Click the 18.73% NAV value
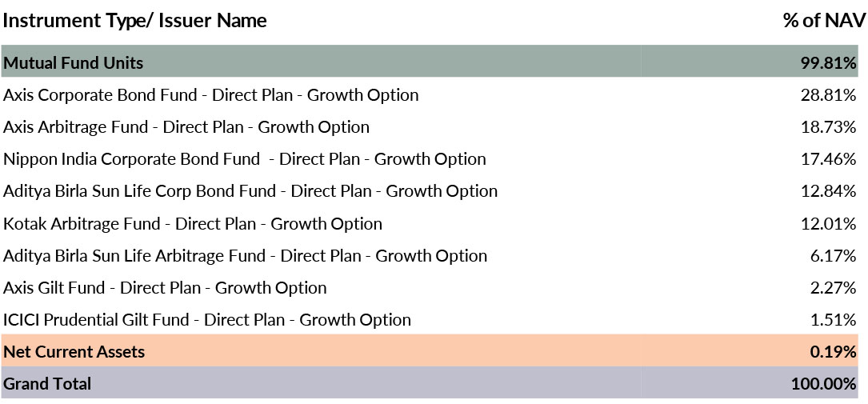868x404 pixels. (x=829, y=127)
